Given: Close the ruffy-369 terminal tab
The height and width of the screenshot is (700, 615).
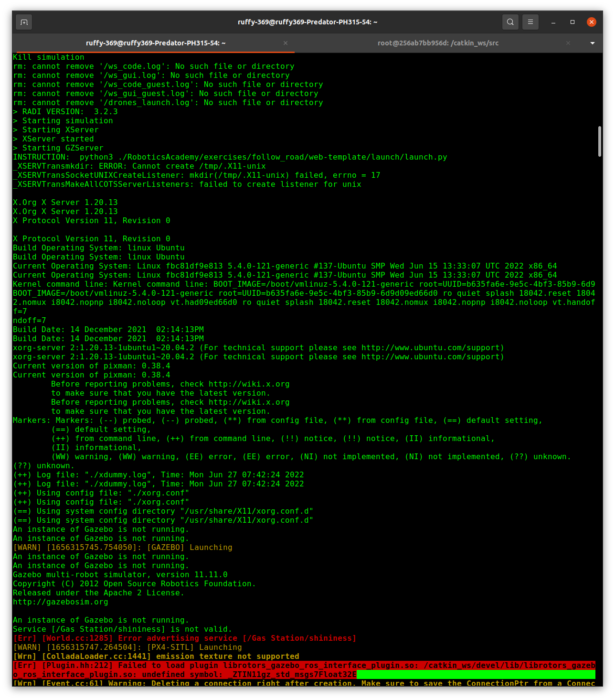Looking at the screenshot, I should point(286,43).
